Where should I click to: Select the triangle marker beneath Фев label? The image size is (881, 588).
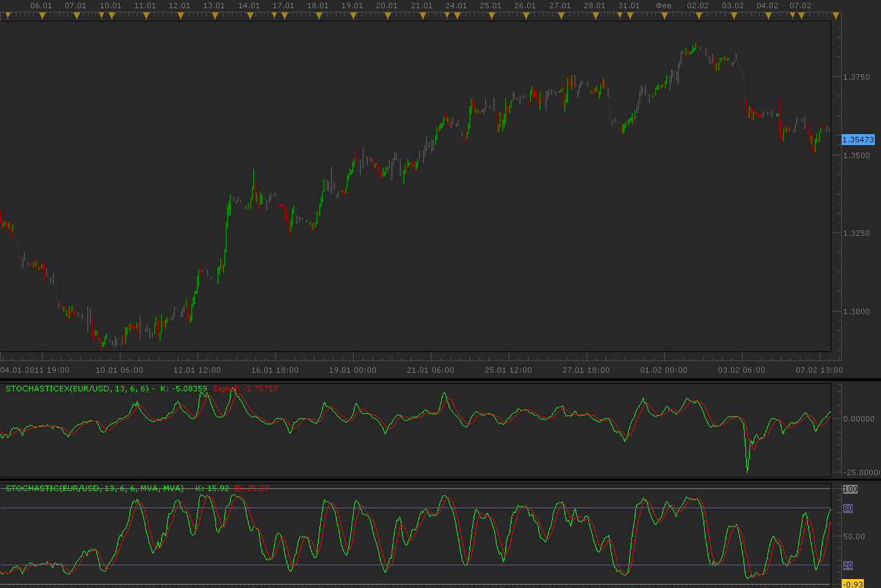[664, 15]
